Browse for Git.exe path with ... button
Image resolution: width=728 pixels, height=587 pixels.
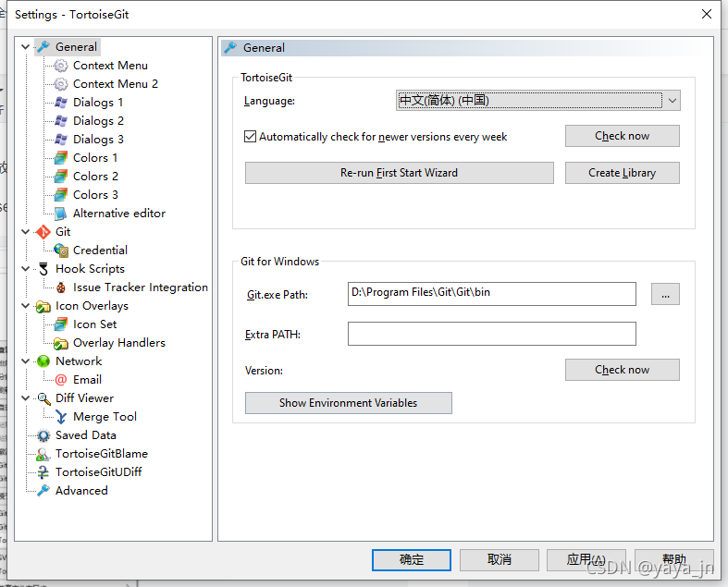tap(665, 294)
